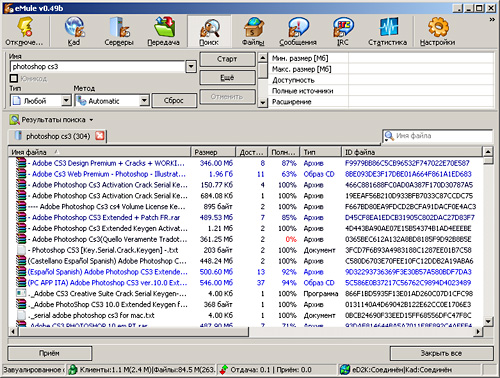Sort by Полн... column header
This screenshot has width=500, height=378.
[x=283, y=152]
